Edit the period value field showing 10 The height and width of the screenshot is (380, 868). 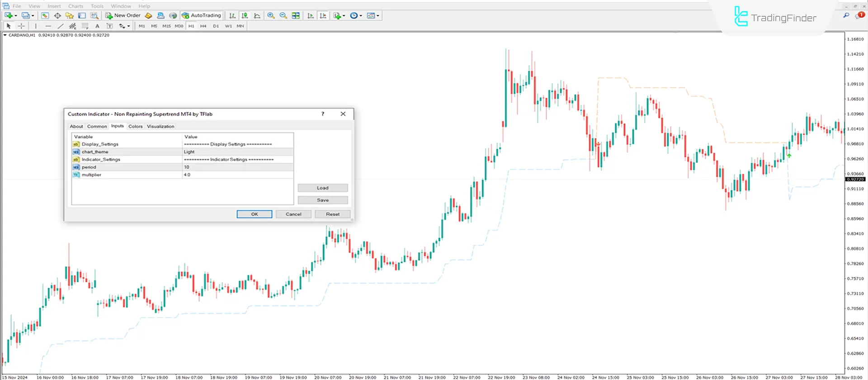[237, 167]
